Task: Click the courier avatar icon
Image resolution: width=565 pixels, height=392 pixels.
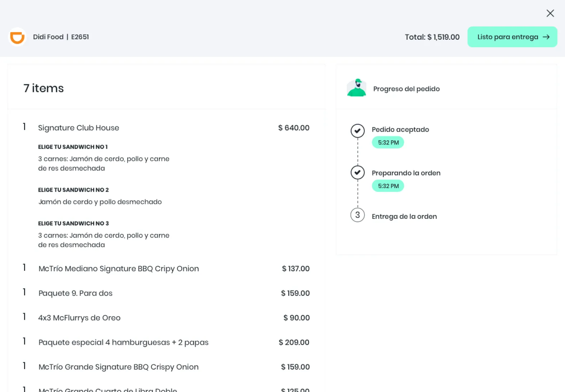Action: (x=357, y=88)
